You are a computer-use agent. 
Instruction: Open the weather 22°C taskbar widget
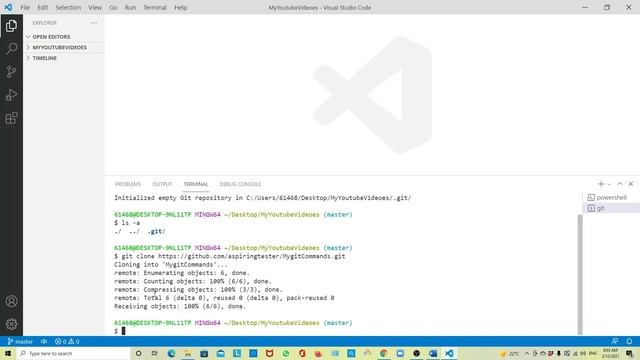click(510, 353)
